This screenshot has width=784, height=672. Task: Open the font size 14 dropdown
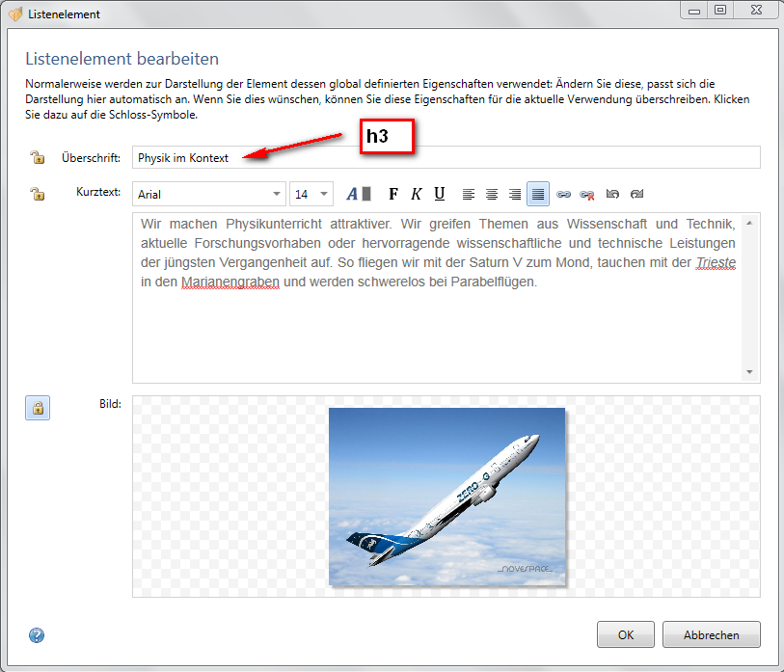[x=311, y=194]
